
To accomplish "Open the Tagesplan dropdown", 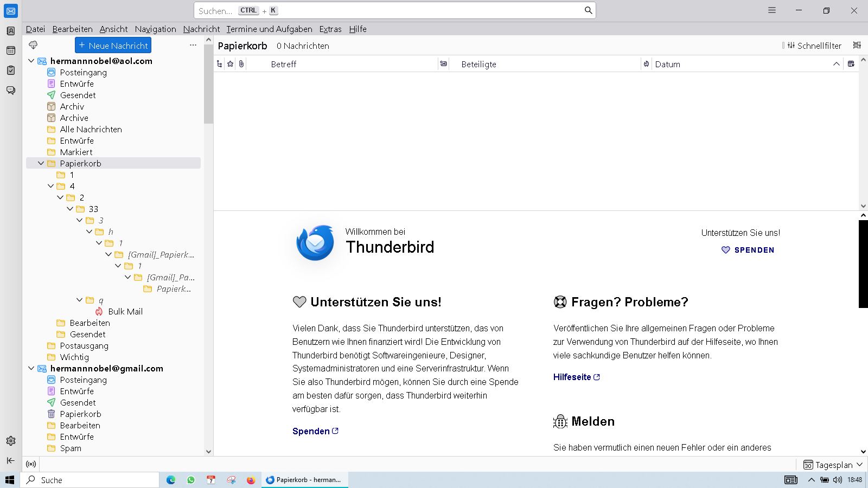I will [x=833, y=465].
